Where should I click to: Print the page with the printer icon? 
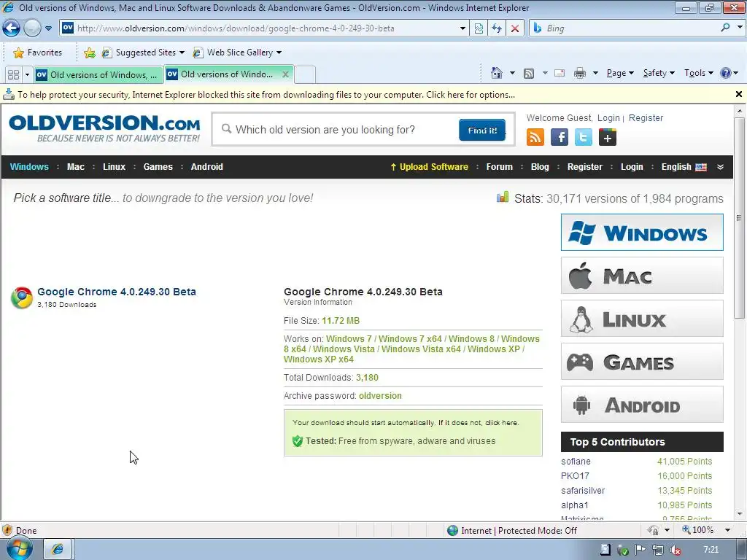pos(580,73)
